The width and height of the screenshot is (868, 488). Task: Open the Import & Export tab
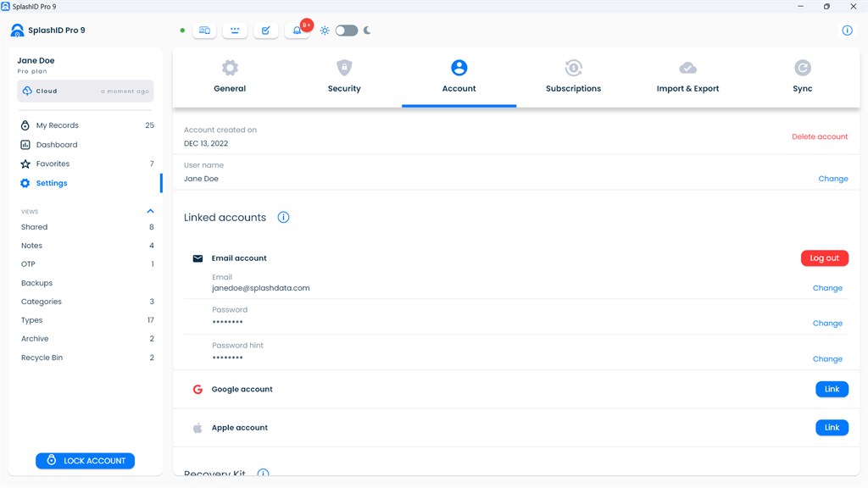[x=687, y=77]
